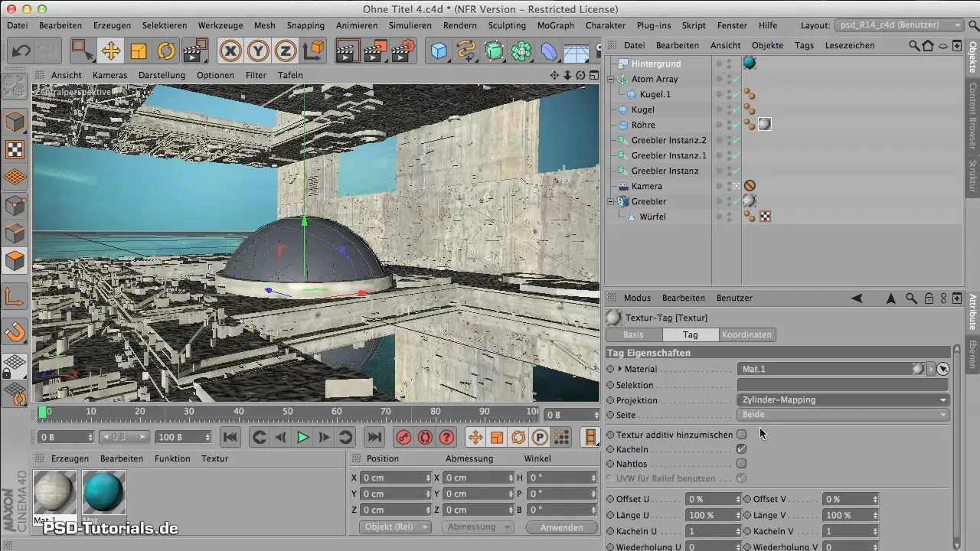Screen dimensions: 980x551
Task: Click the Kacheln V value field
Action: tap(850, 531)
